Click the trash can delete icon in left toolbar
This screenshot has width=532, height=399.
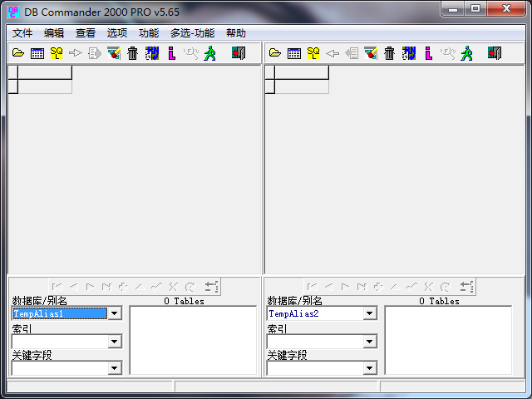[x=133, y=53]
